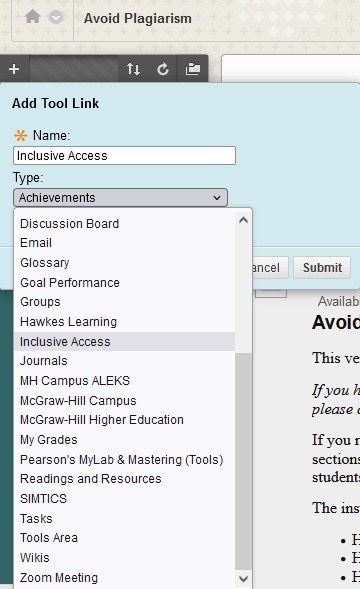Click the dropdown list scrollbar thumb
Viewport: 360px width, 589px height.
(244, 462)
